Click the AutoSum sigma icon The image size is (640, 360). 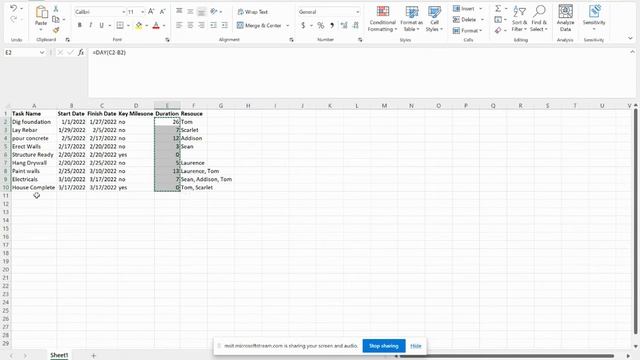pos(498,9)
